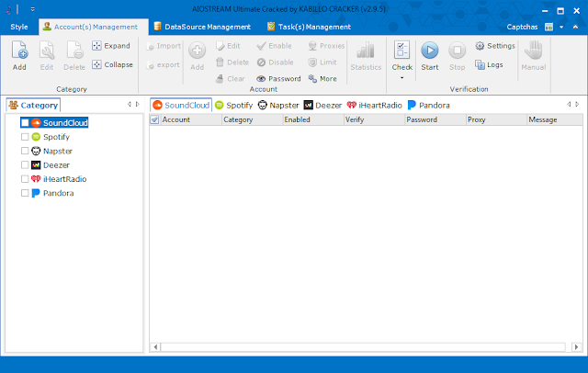Switch to the Napster service tab
588x373 pixels.
tap(278, 106)
